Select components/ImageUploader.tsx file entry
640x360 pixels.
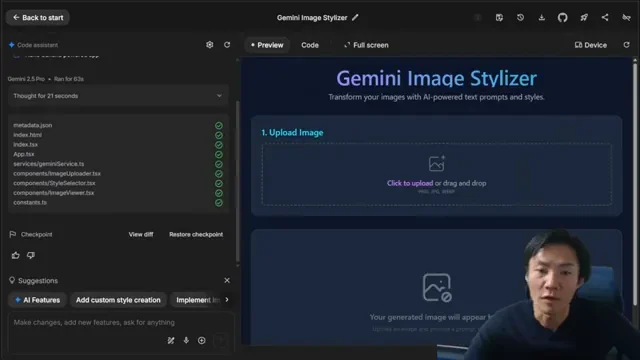point(57,173)
